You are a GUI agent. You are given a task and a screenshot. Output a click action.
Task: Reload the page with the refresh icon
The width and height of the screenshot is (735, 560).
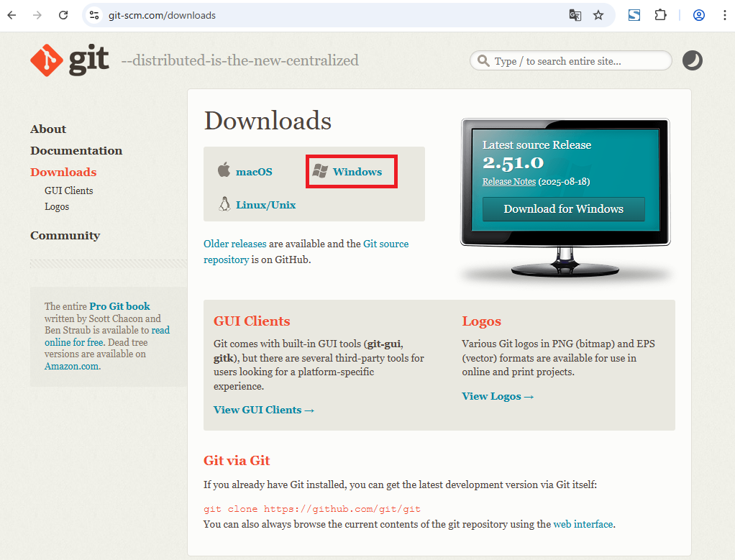pyautogui.click(x=63, y=15)
